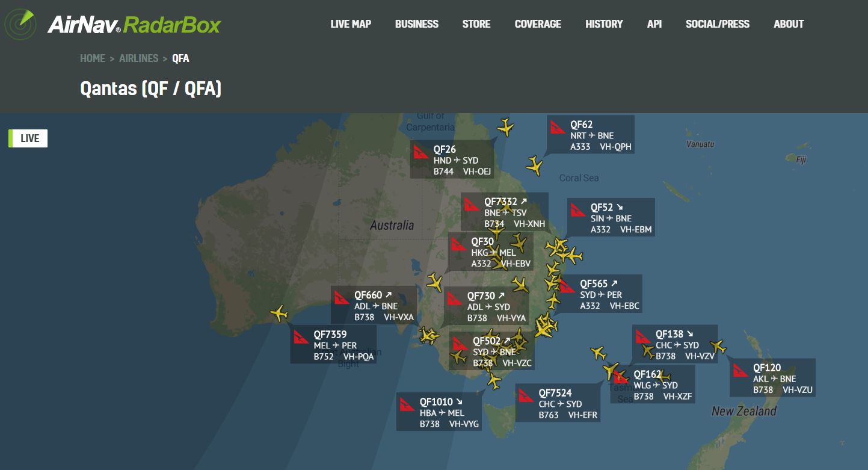Follow the HOME breadcrumb link

[x=93, y=58]
